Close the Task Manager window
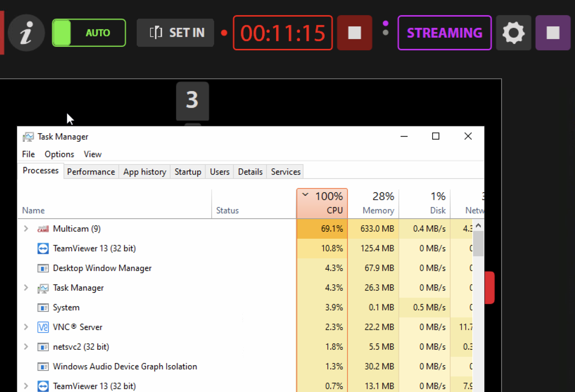Image resolution: width=575 pixels, height=392 pixels. 468,136
